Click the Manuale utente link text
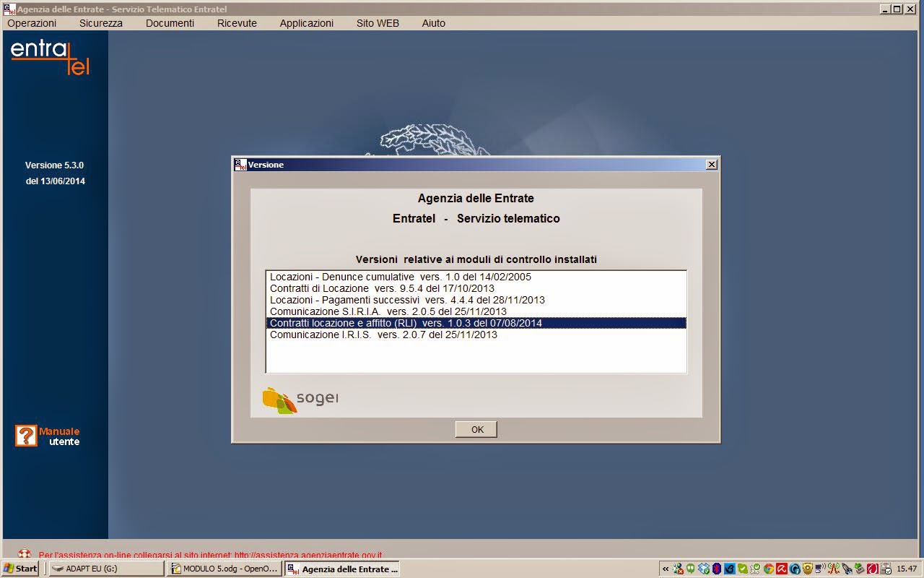Viewport: 924px width, 578px height. [59, 436]
